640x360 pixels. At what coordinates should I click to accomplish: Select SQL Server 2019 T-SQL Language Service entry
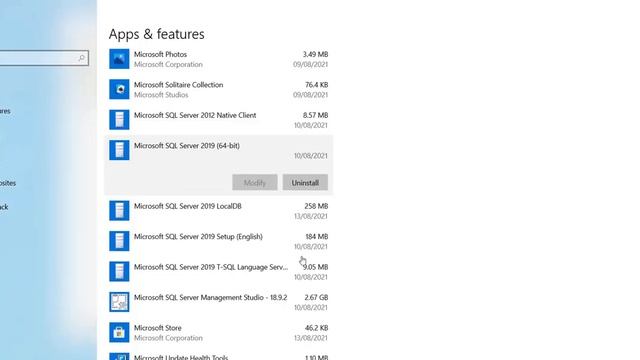pyautogui.click(x=211, y=267)
